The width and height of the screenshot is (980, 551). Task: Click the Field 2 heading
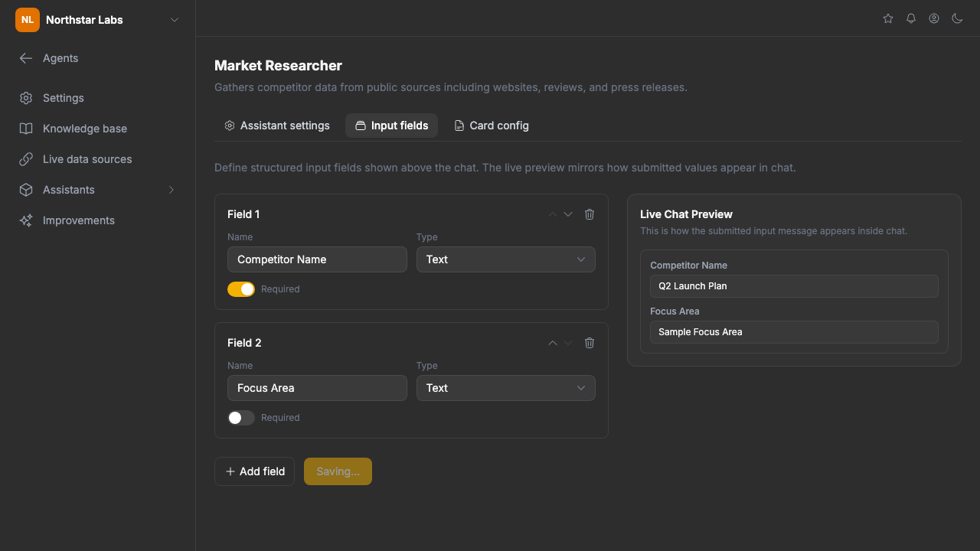click(x=244, y=343)
